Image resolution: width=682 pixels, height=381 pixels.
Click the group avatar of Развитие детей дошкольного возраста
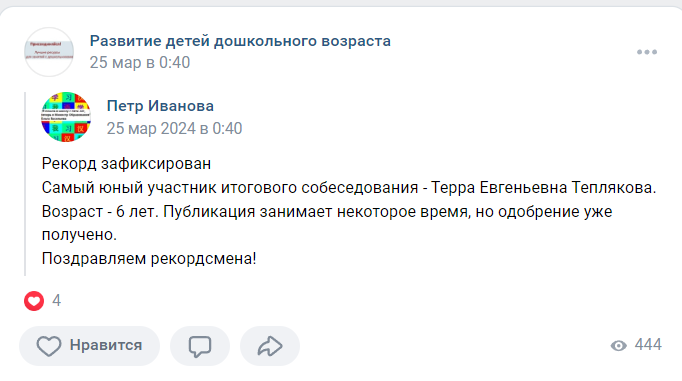click(49, 52)
